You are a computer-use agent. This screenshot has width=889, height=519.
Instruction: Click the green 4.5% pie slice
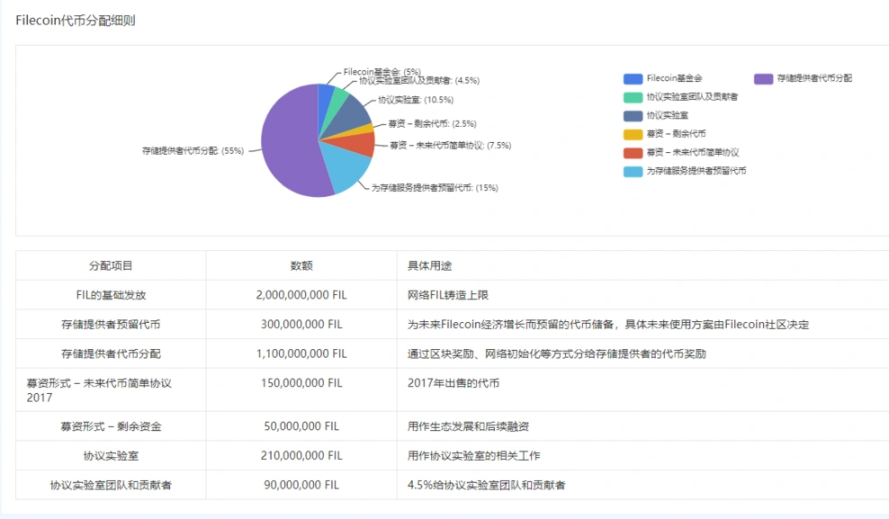[338, 102]
